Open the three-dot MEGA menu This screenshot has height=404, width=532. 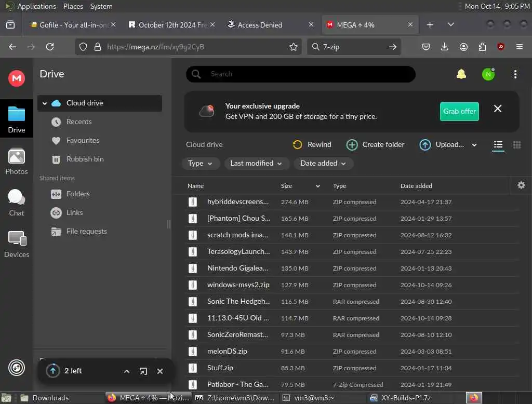pos(515,74)
